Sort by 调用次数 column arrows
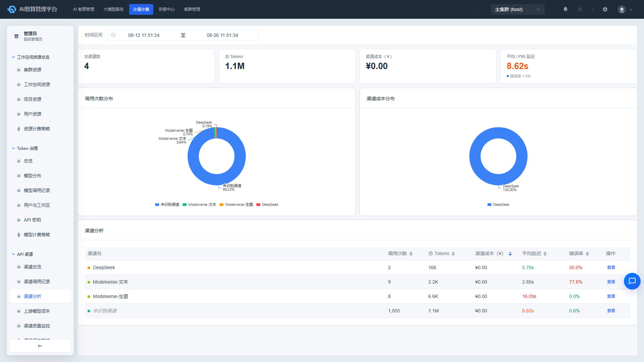This screenshot has height=362, width=644. click(411, 254)
